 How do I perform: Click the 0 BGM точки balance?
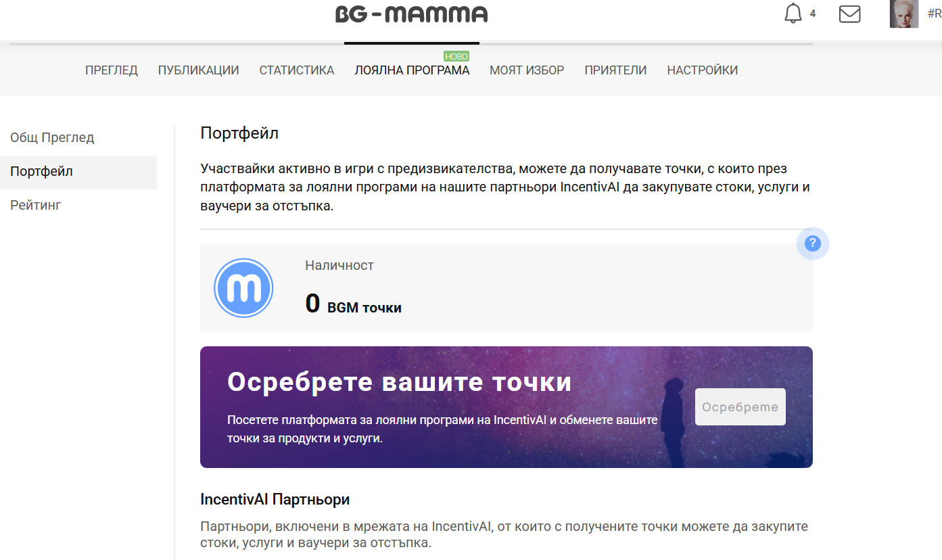coord(354,304)
